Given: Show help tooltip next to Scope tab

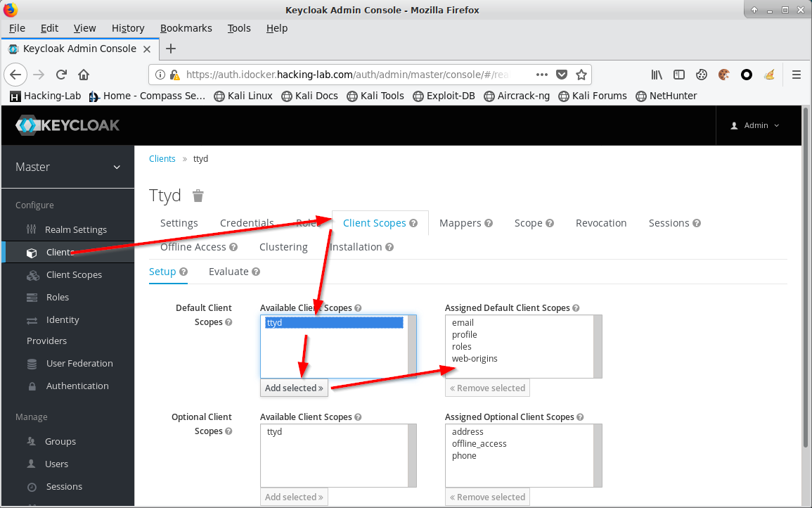Looking at the screenshot, I should coord(550,223).
